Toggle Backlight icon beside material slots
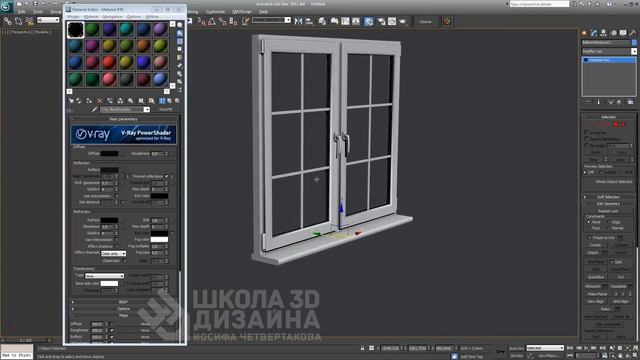This screenshot has height=360, width=640. [180, 33]
